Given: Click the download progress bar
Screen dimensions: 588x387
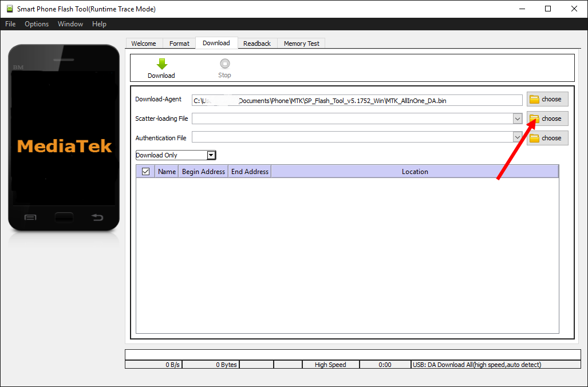Looking at the screenshot, I should pyautogui.click(x=352, y=355).
